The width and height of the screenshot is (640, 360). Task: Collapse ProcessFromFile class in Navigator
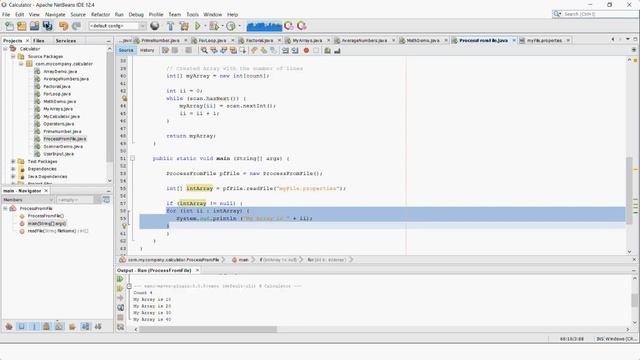[5, 209]
